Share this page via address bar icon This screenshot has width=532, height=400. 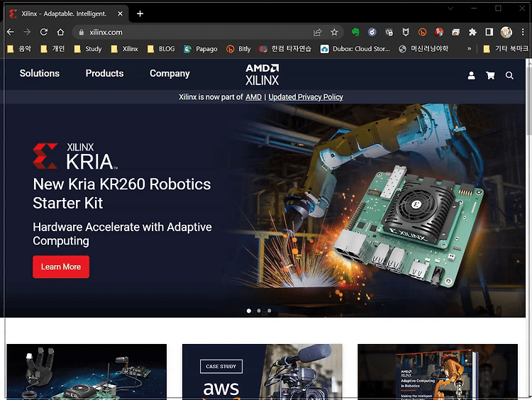(318, 32)
